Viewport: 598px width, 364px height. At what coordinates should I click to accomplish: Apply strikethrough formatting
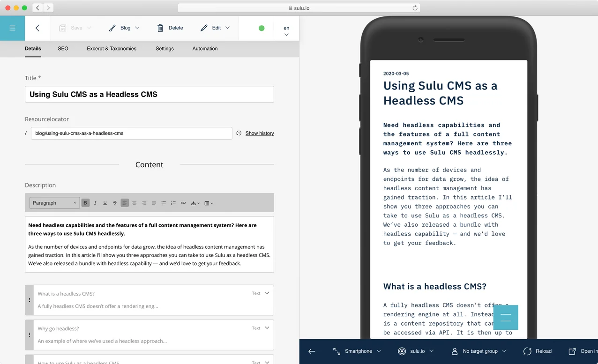pos(115,202)
